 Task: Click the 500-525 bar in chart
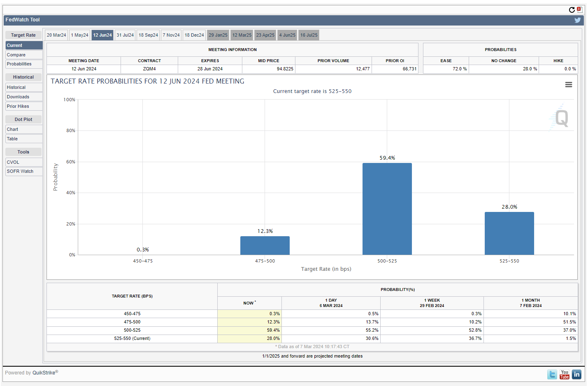click(x=387, y=209)
